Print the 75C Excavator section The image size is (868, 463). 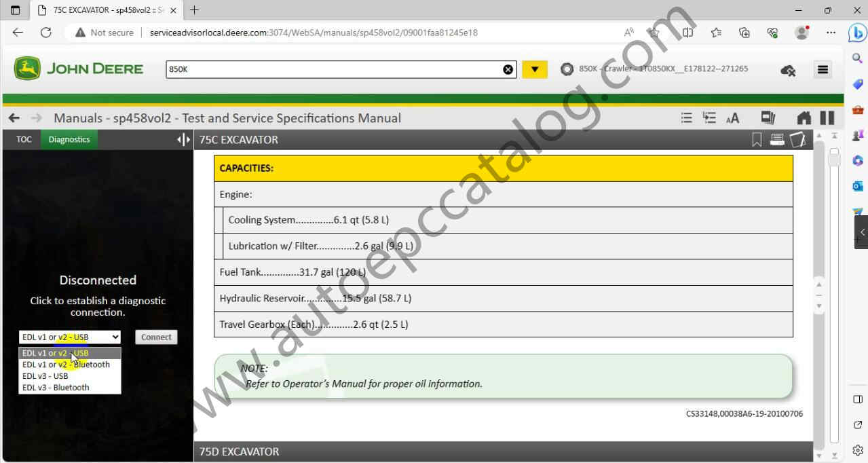777,140
